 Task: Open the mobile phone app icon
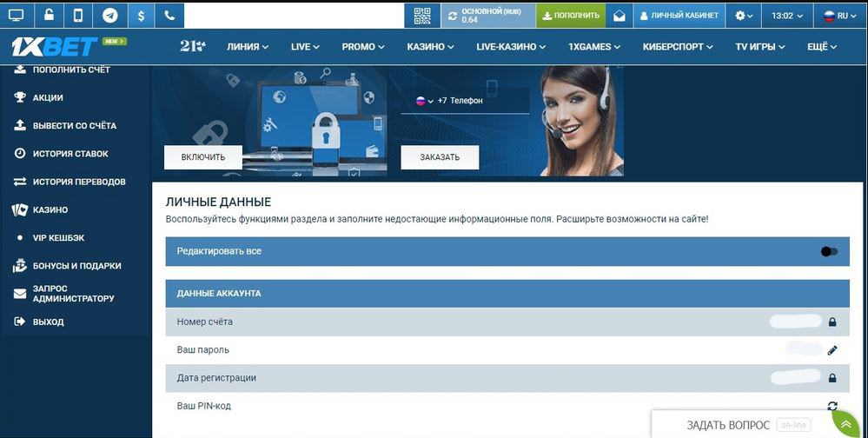78,16
